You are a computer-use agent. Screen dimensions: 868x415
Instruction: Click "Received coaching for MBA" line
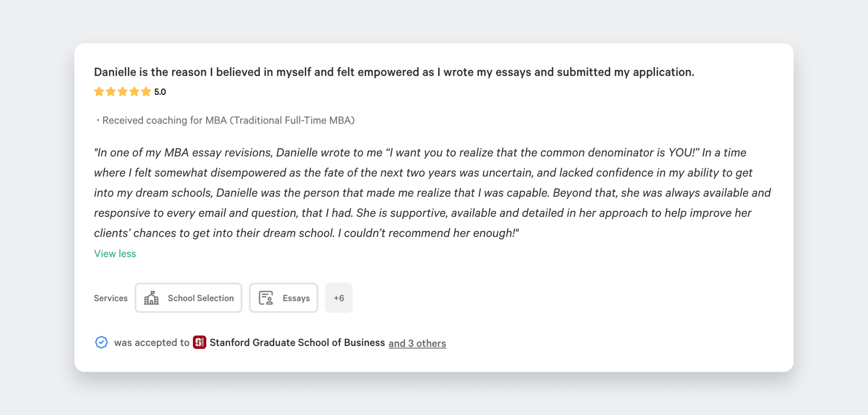228,120
